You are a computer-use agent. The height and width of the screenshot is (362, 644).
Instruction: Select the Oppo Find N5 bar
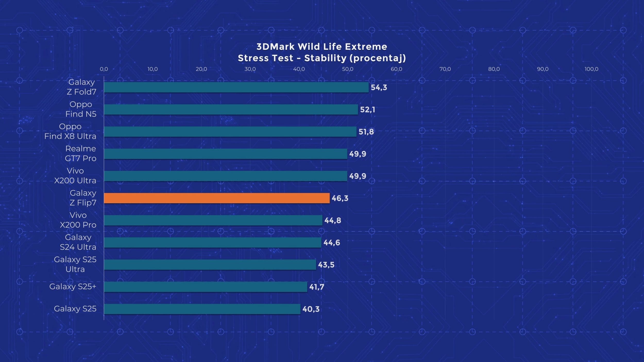(x=231, y=109)
